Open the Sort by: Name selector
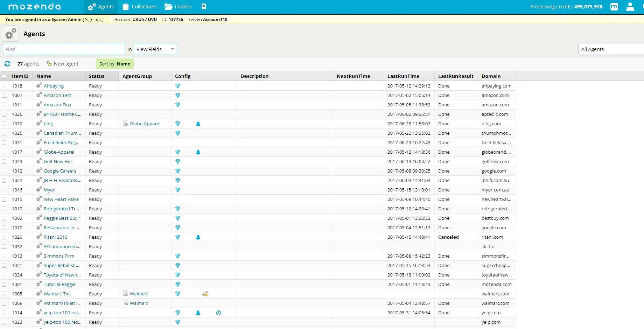644x329 pixels. pyautogui.click(x=115, y=64)
